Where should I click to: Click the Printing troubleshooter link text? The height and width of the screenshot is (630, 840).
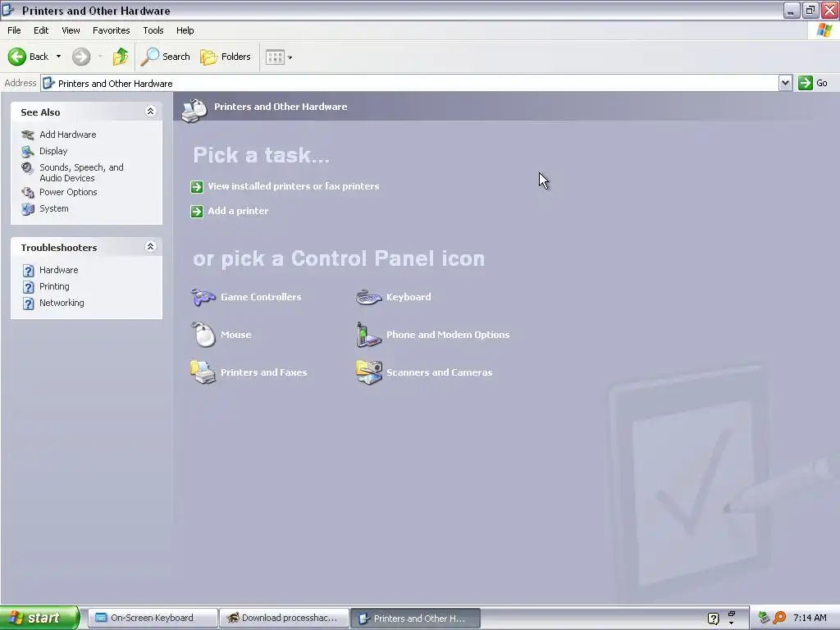tap(54, 286)
